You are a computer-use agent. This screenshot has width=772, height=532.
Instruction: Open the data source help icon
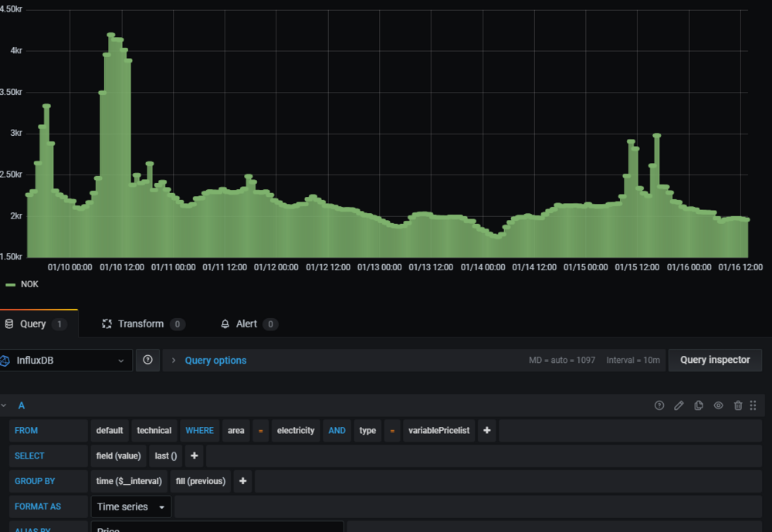click(x=147, y=360)
